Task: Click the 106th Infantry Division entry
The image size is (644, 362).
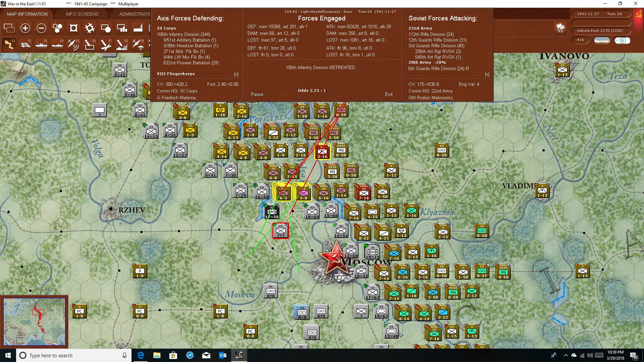Action: point(183,34)
